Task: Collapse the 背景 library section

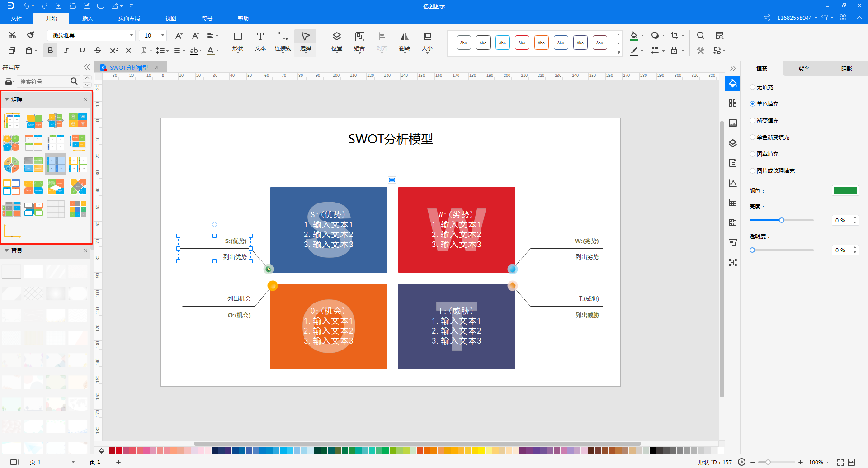Action: tap(7, 251)
